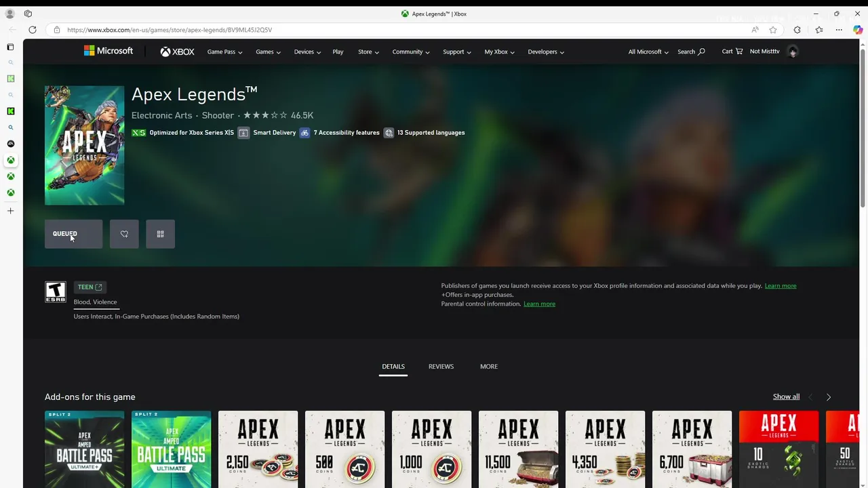Click the Optimized for Xbox Series X|S badge
868x488 pixels.
(182, 133)
